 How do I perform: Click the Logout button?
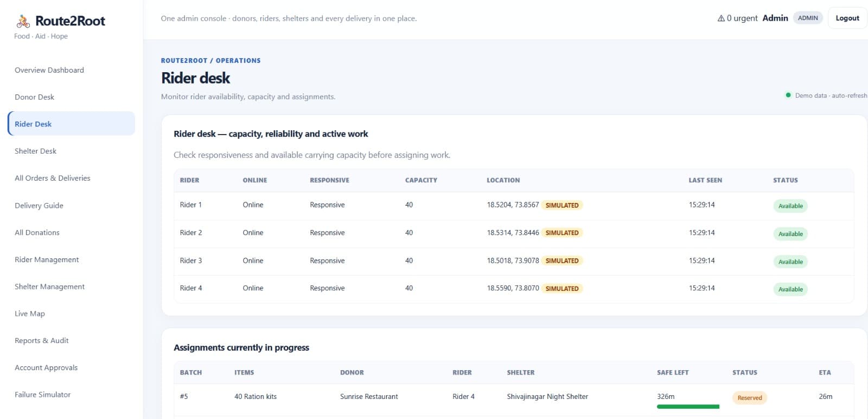(847, 18)
